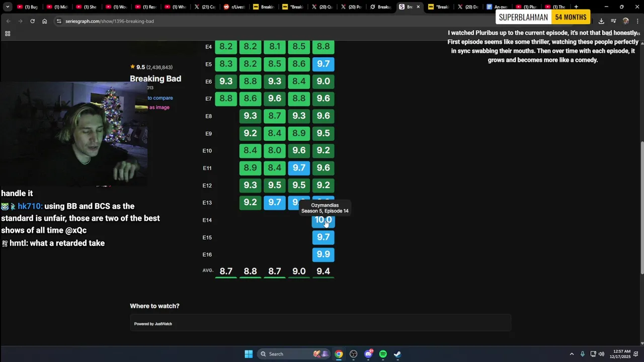Screen dimensions: 644x362
Task: Show hidden system tray icons
Action: (572, 354)
